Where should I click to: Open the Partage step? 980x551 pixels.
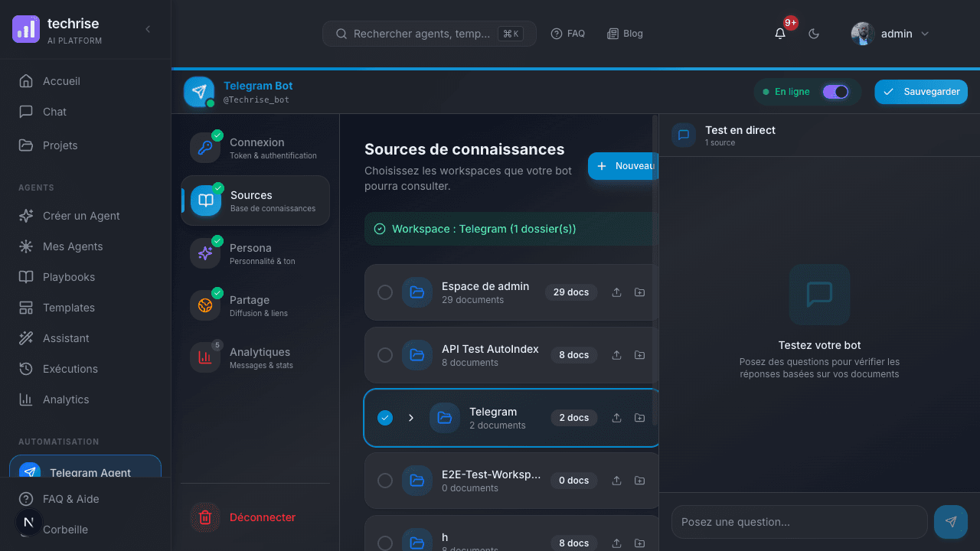coord(256,305)
